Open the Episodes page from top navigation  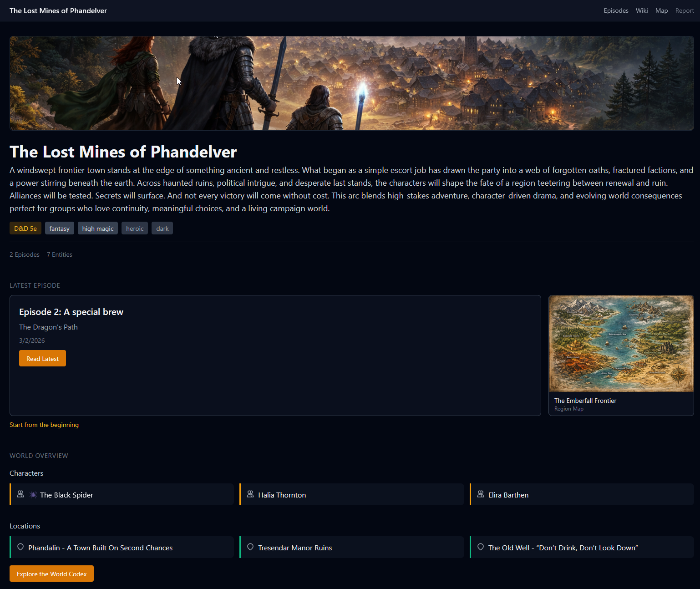click(x=616, y=10)
